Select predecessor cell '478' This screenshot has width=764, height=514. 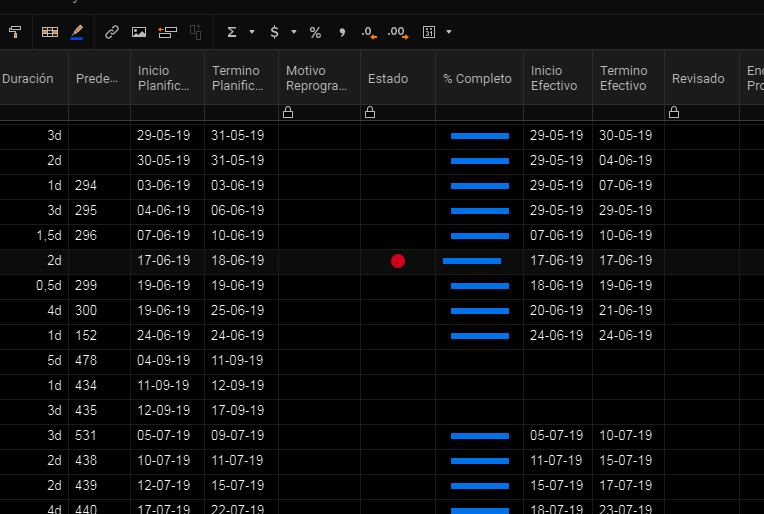point(99,361)
